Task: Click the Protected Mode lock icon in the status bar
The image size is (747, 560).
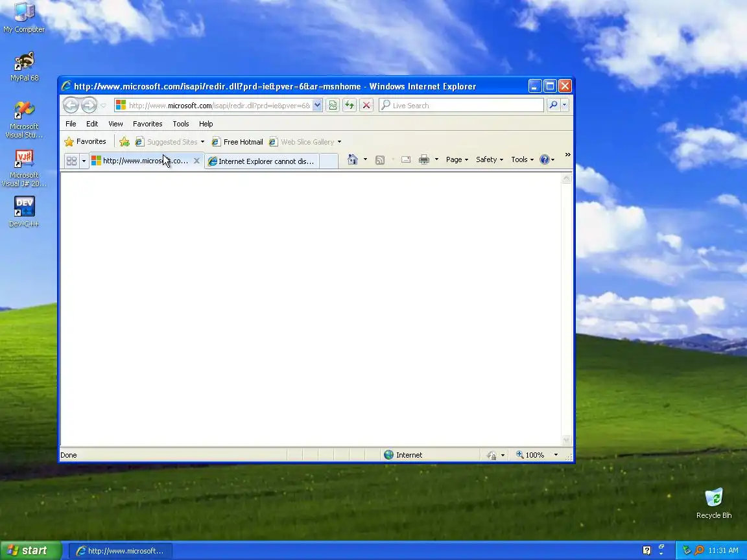Action: click(492, 455)
